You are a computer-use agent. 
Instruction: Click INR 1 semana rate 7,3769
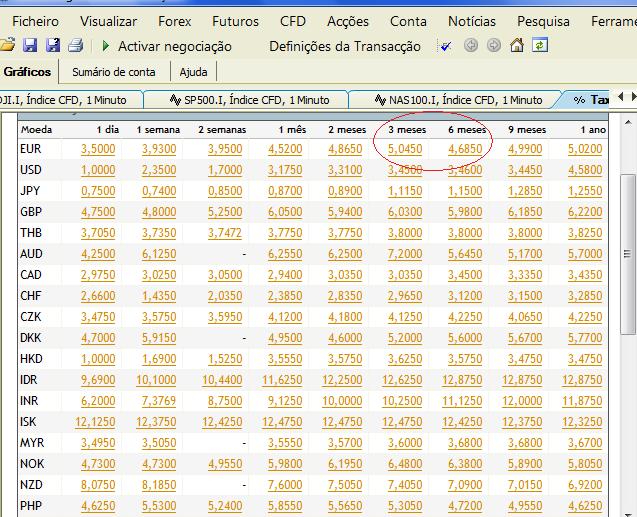(x=159, y=401)
